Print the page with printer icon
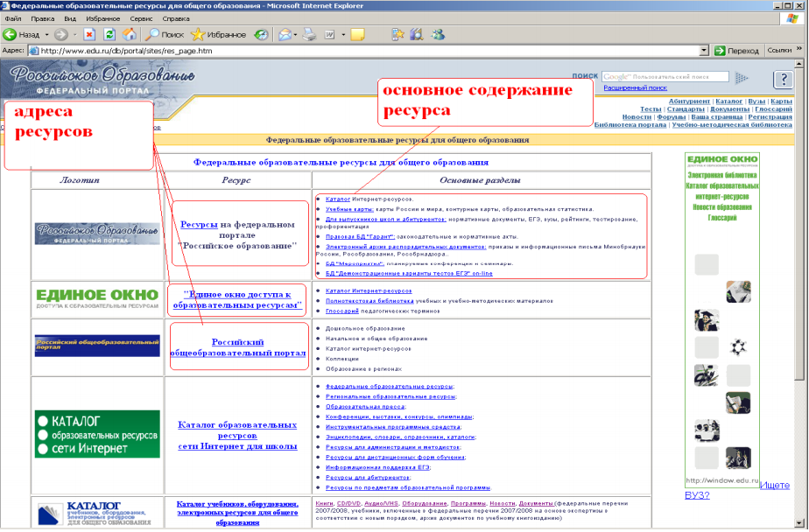 pos(309,34)
